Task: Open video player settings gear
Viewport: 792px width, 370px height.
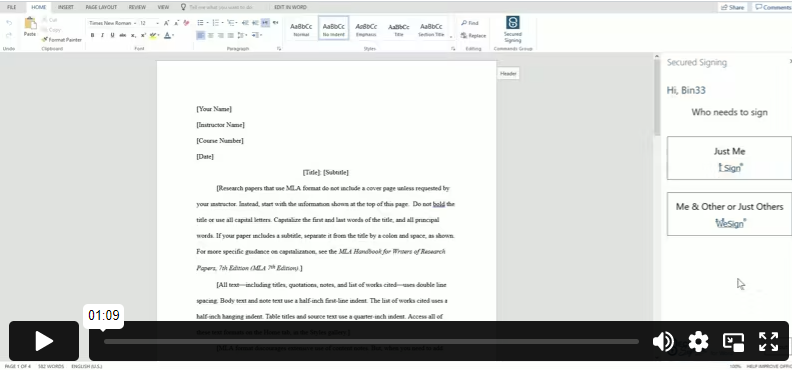Action: point(698,342)
